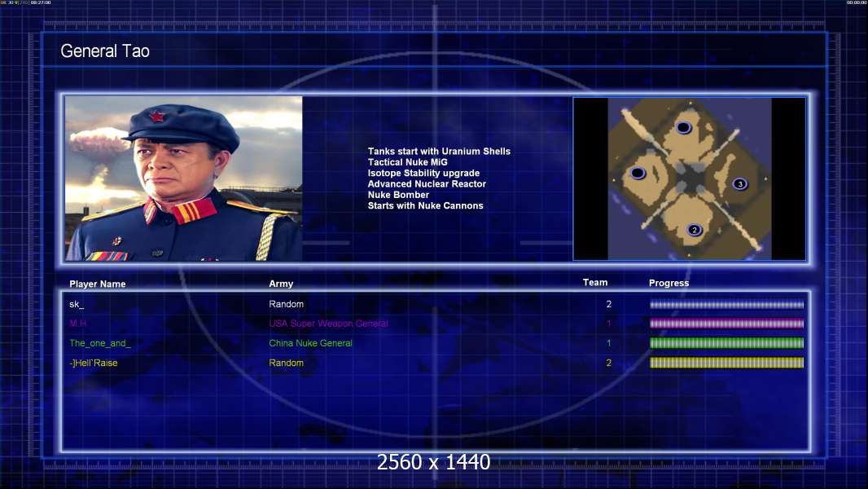Screen dimensions: 868x489
Task: Click the blank start marker on western base
Action: pos(638,174)
